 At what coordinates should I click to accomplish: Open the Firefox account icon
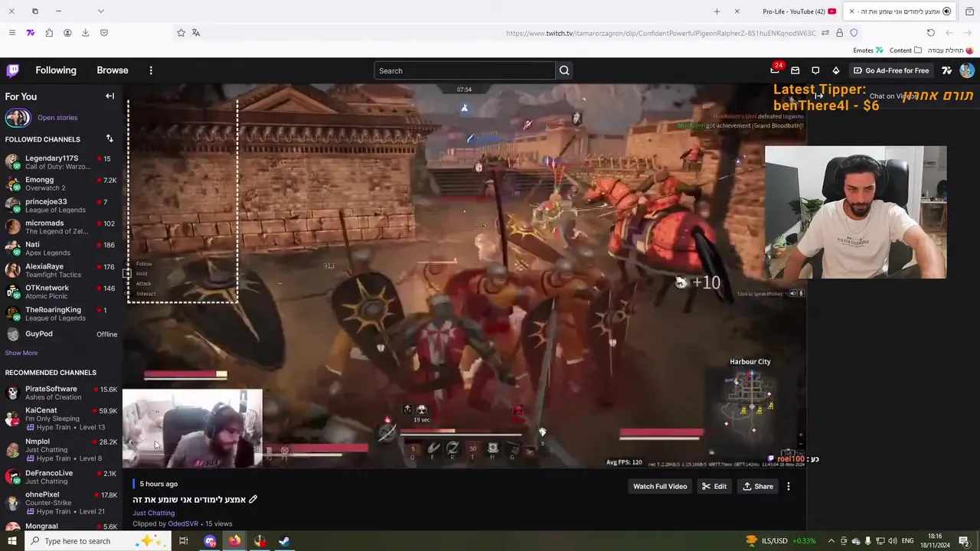[67, 33]
